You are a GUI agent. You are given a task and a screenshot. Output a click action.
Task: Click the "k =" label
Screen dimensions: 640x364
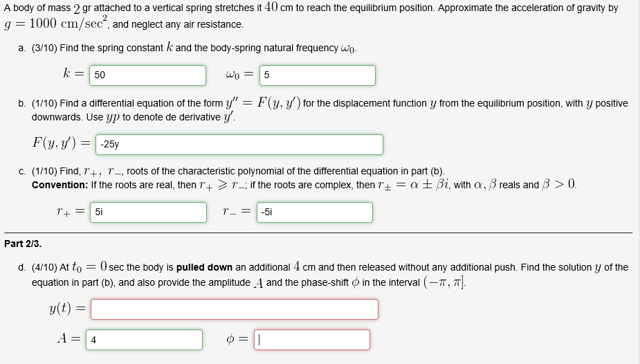pyautogui.click(x=73, y=75)
